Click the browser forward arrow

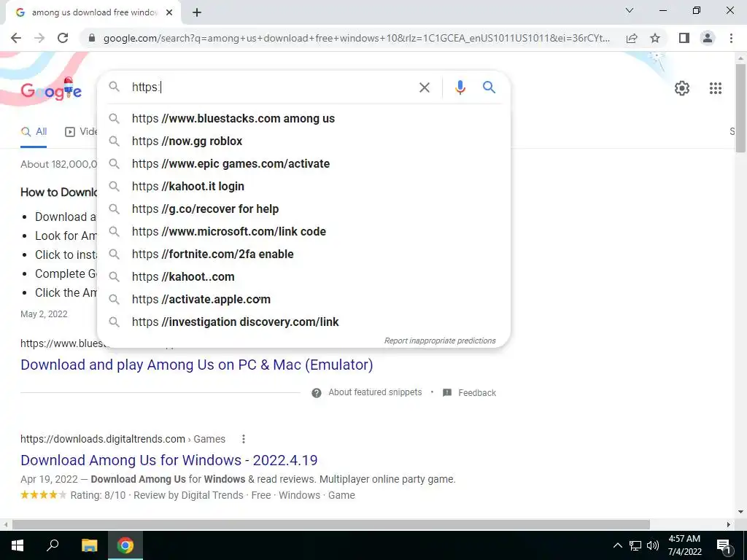pyautogui.click(x=39, y=38)
